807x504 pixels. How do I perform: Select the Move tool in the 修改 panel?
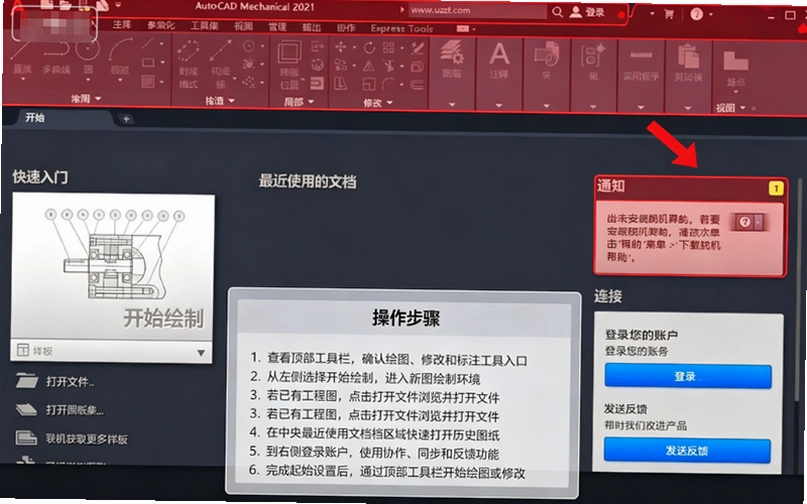pyautogui.click(x=340, y=47)
